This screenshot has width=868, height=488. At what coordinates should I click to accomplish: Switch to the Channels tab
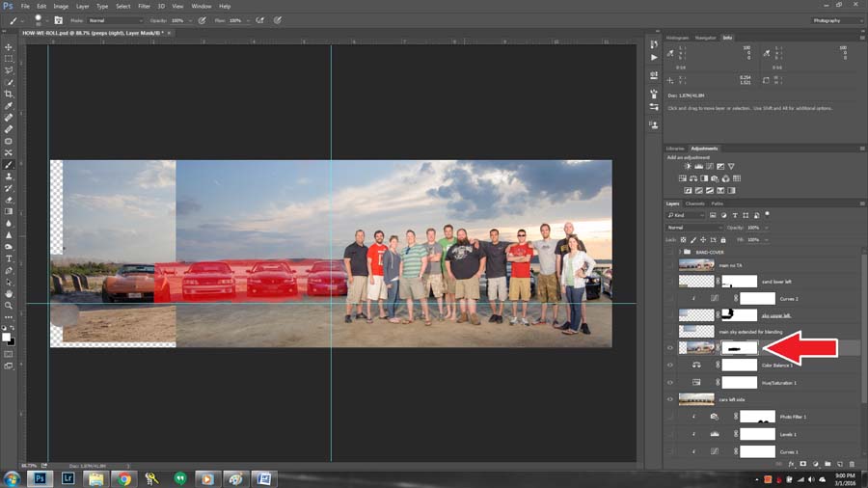point(694,203)
